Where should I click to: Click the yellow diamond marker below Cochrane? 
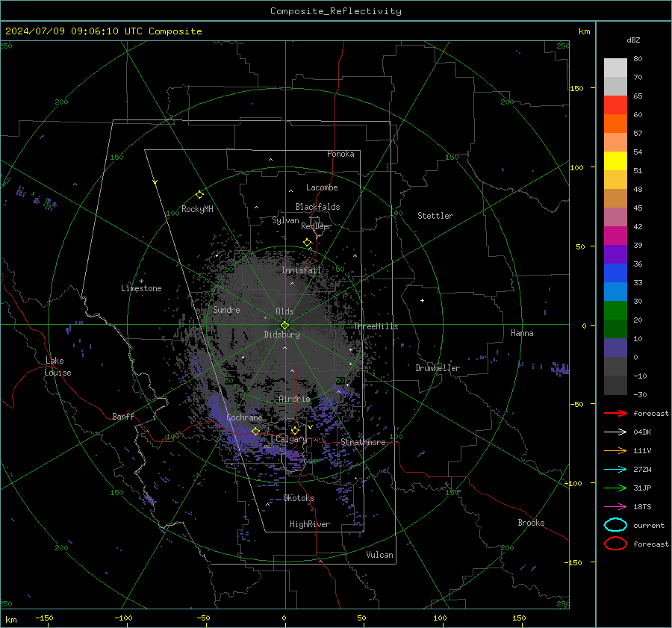255,432
